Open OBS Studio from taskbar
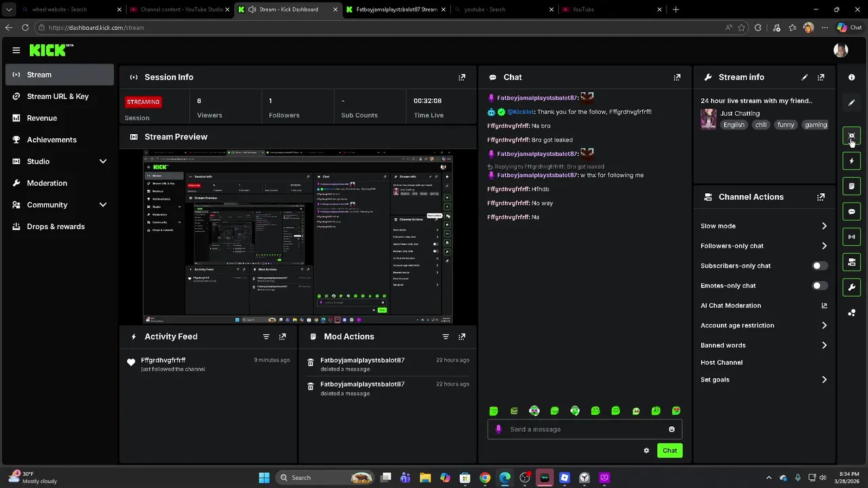Viewport: 868px width, 488px height. click(525, 478)
